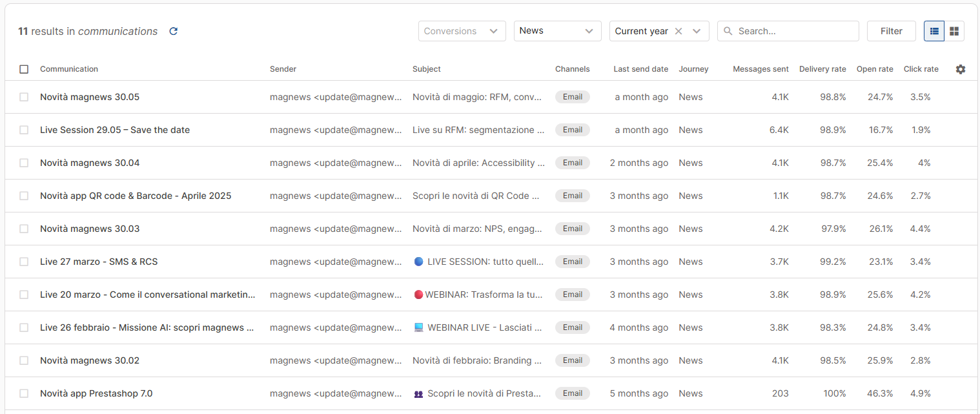980x414 pixels.
Task: Open Live 27 marzo - SMS & RCS
Action: pyautogui.click(x=99, y=262)
